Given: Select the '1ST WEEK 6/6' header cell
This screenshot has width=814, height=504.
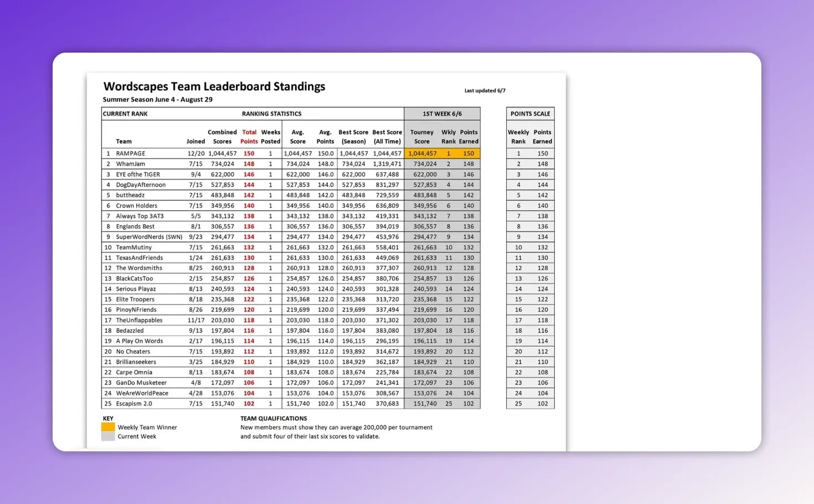Looking at the screenshot, I should [442, 114].
